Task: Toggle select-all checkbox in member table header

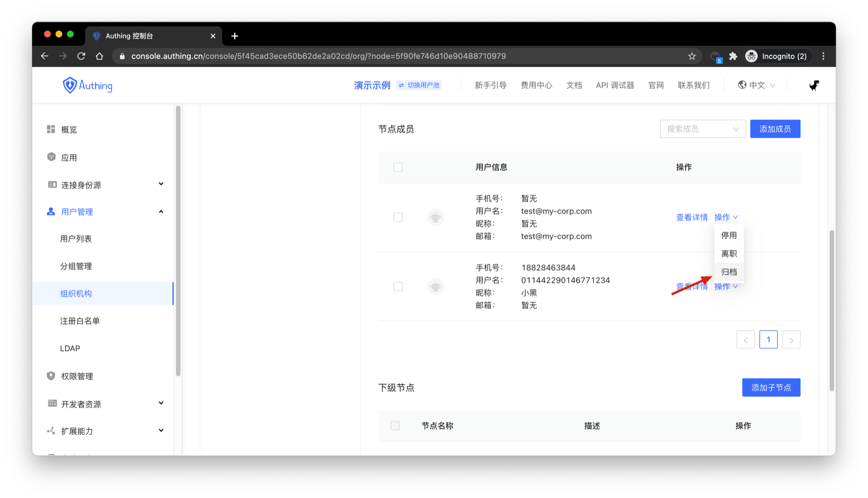Action: click(x=398, y=167)
